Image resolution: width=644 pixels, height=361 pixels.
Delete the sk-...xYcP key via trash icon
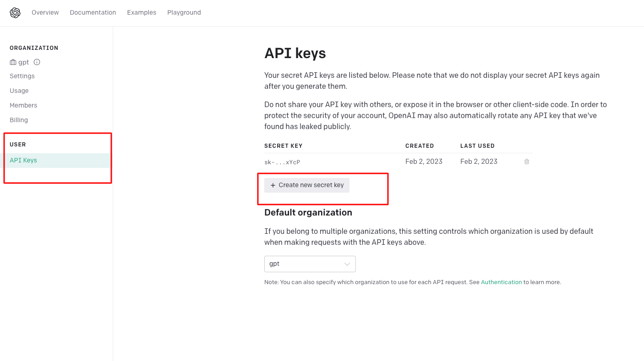point(527,162)
